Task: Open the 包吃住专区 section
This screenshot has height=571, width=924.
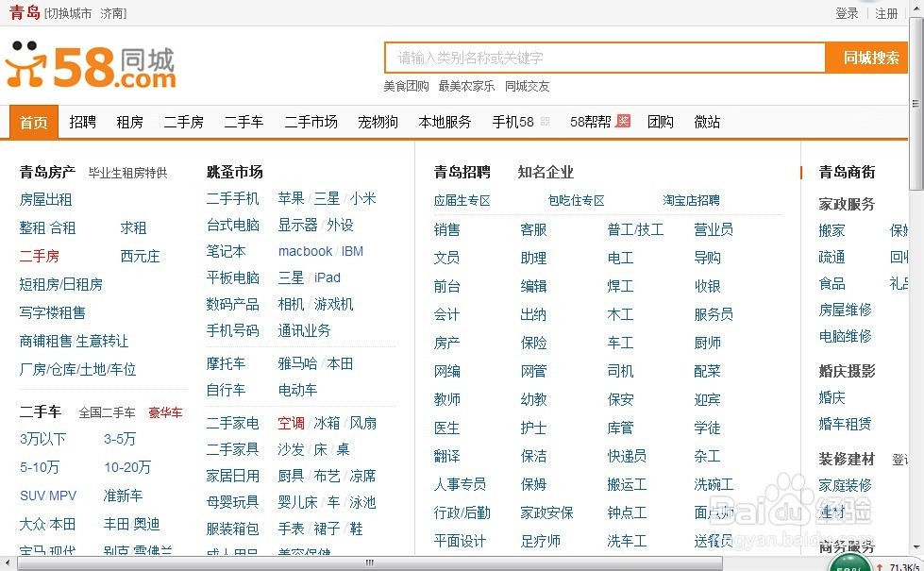Action: tap(577, 200)
